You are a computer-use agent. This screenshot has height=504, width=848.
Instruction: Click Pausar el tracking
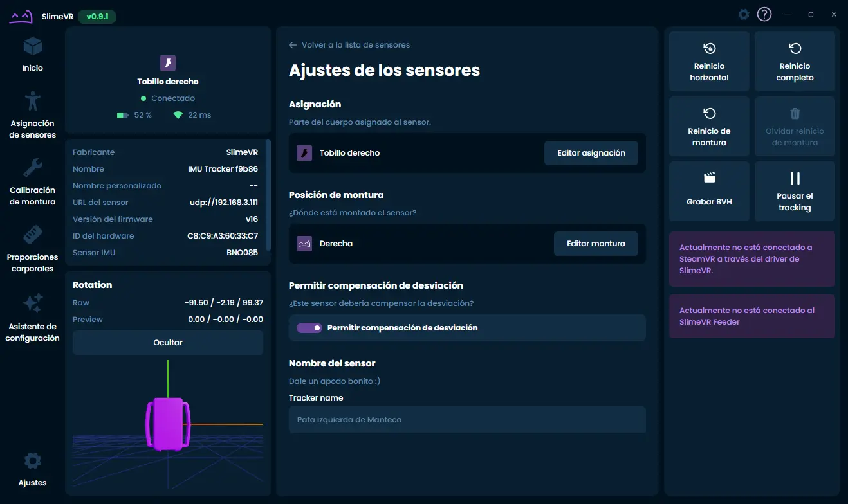click(x=795, y=191)
